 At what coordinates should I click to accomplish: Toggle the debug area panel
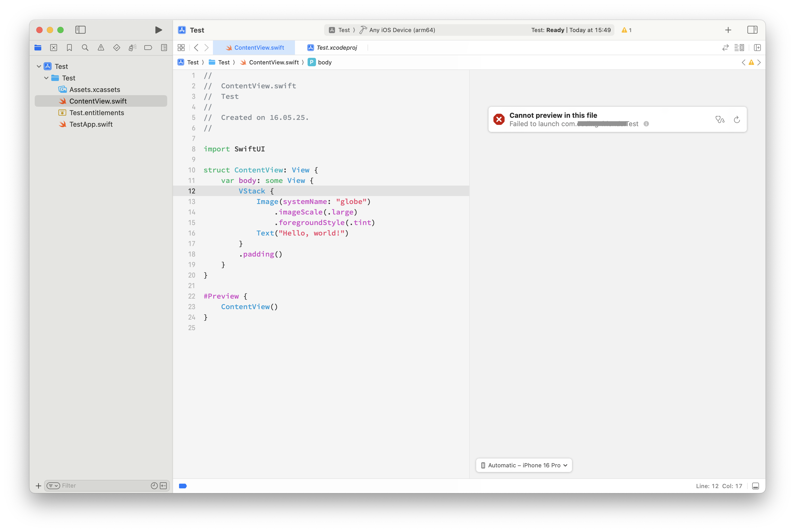755,486
